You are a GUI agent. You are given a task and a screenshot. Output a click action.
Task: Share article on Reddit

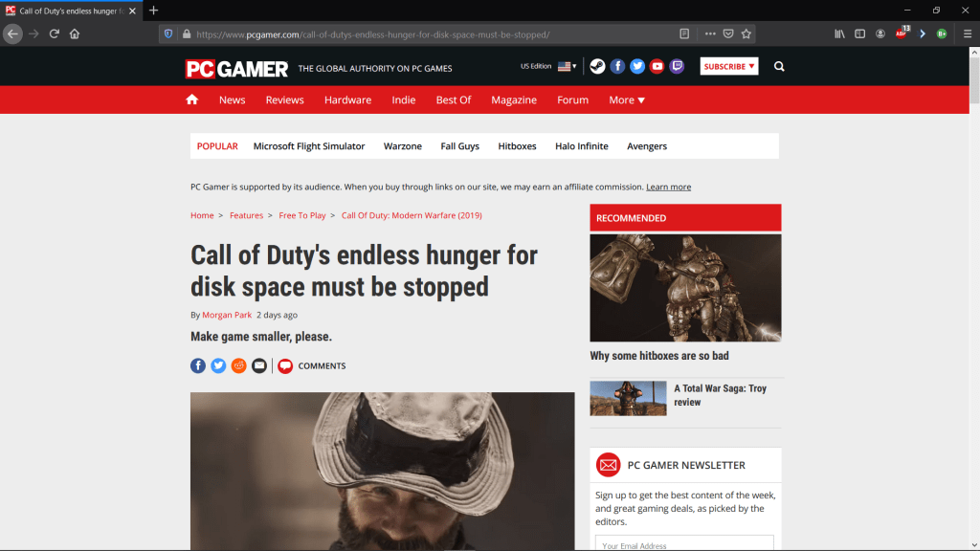[x=238, y=365]
